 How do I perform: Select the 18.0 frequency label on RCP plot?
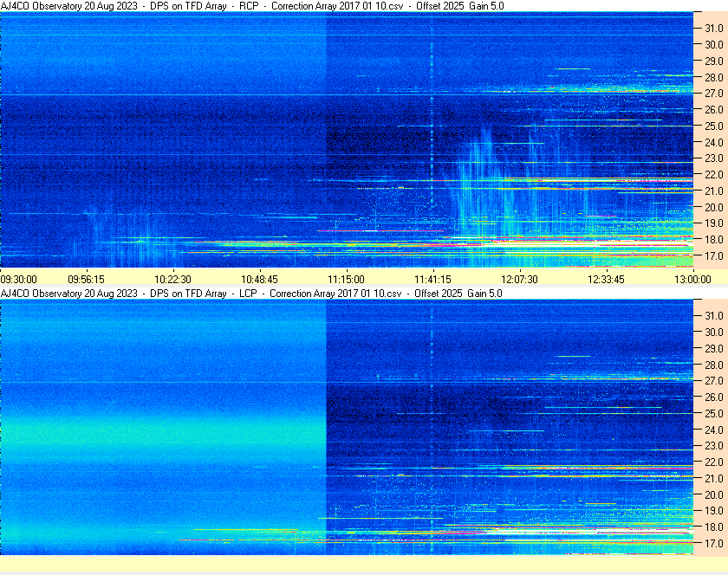(x=714, y=240)
